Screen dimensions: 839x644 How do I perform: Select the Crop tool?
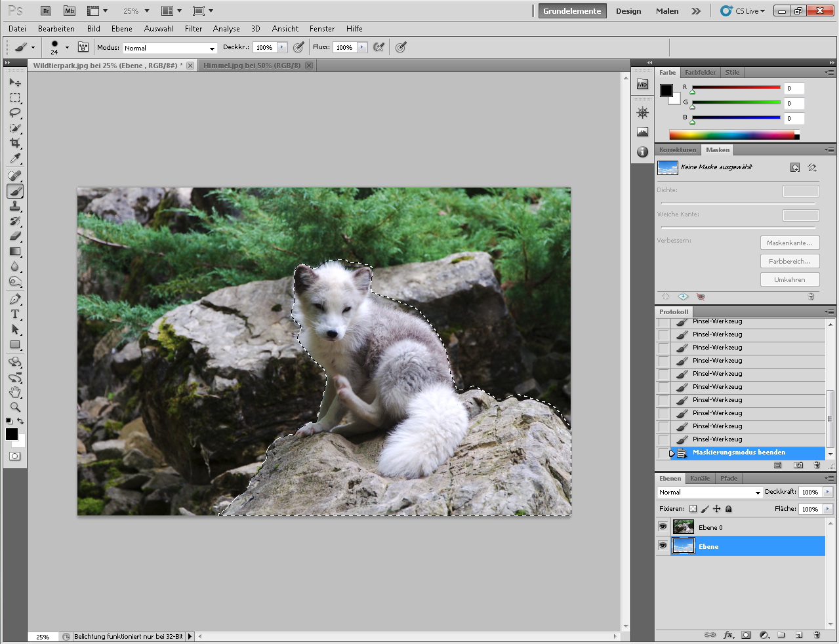click(x=15, y=143)
